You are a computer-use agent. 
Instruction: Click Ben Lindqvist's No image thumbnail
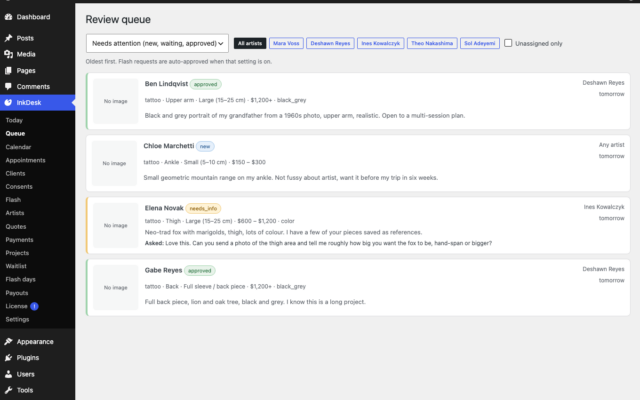tap(116, 101)
